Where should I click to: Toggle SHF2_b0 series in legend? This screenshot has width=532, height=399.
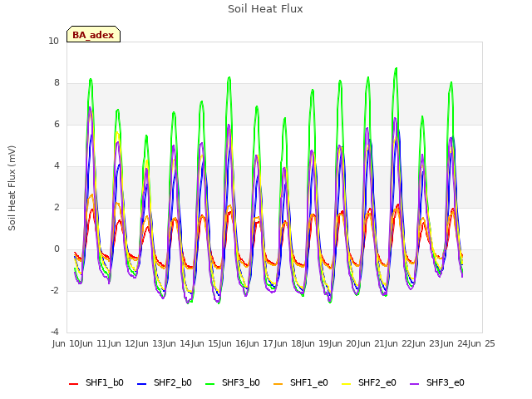165,382
